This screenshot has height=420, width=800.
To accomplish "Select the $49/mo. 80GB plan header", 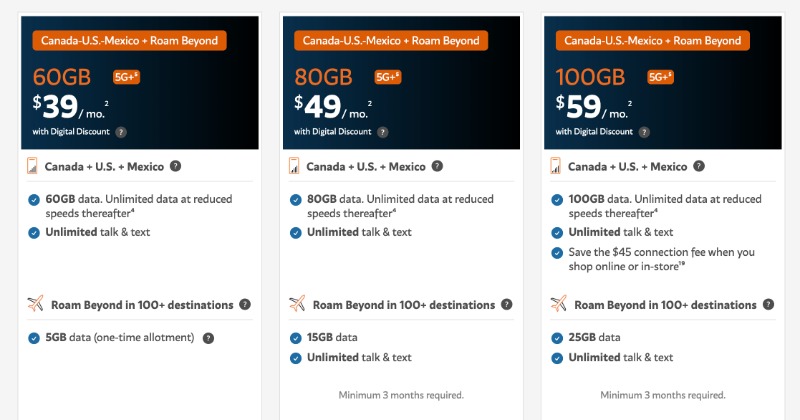I will pos(402,83).
